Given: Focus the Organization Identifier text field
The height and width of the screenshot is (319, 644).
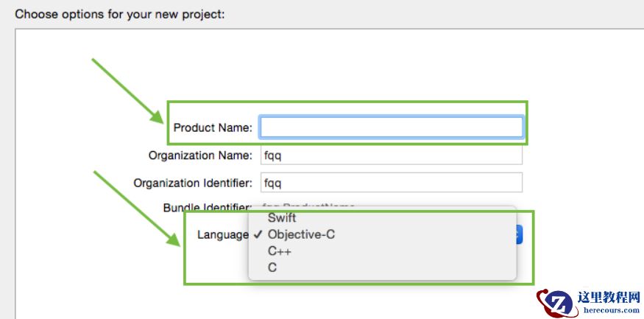Looking at the screenshot, I should (391, 183).
